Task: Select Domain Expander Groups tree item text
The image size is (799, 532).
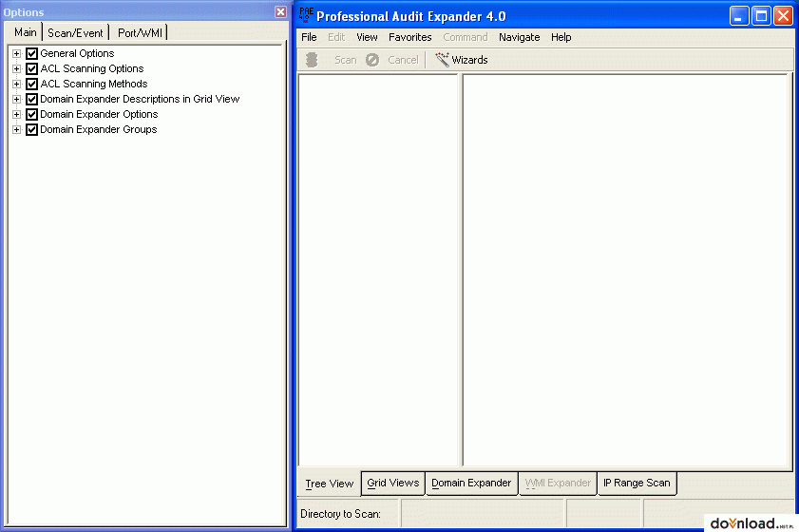Action: tap(99, 130)
